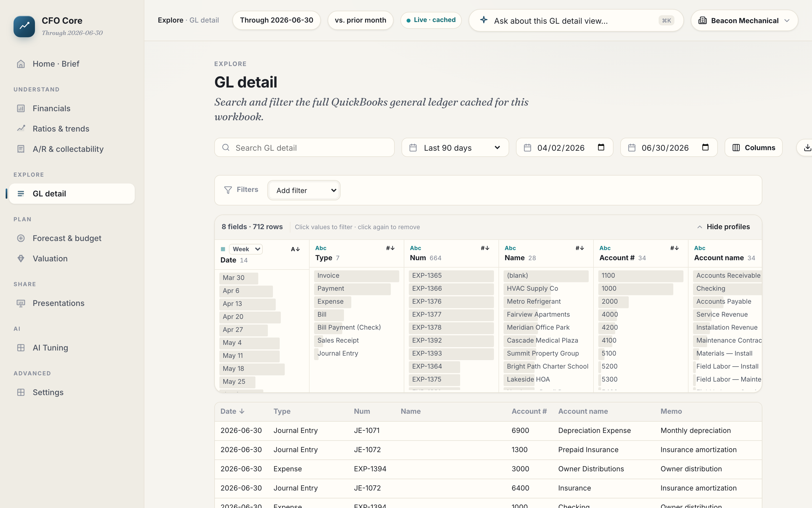Click the Explore breadcrumb link
Image resolution: width=812 pixels, height=508 pixels.
coord(171,20)
